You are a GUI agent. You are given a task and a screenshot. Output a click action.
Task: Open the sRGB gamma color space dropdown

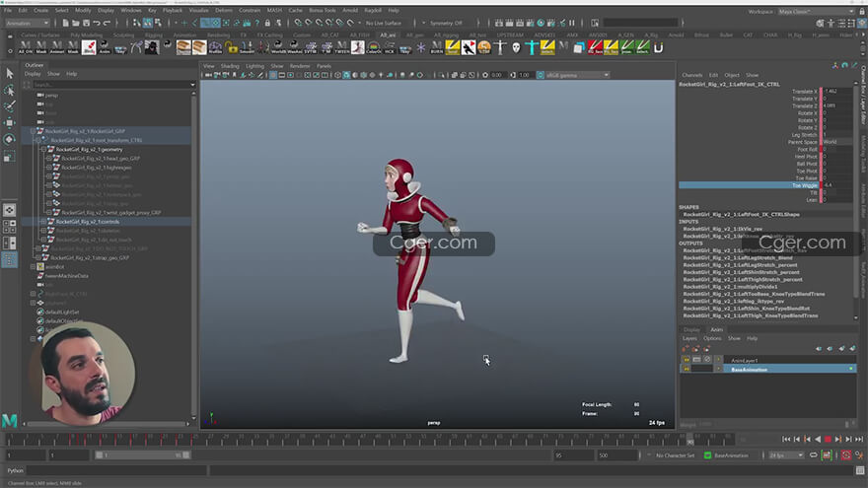577,75
